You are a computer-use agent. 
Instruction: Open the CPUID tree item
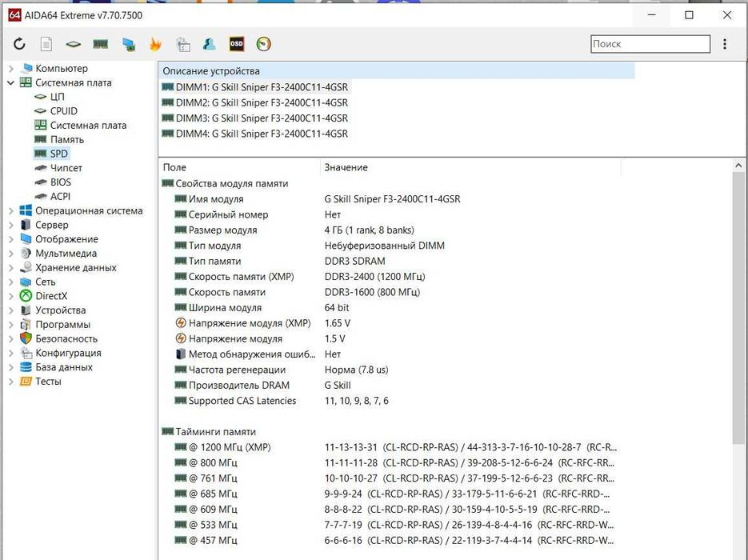click(56, 111)
